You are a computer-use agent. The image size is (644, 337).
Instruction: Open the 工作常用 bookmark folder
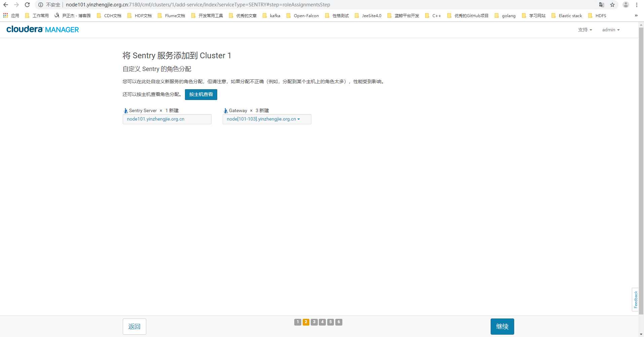click(x=37, y=15)
